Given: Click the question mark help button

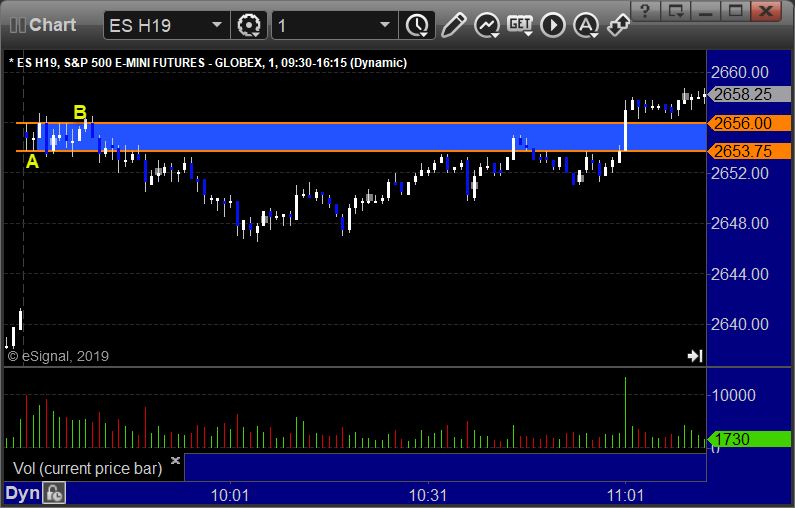Looking at the screenshot, I should coord(645,10).
